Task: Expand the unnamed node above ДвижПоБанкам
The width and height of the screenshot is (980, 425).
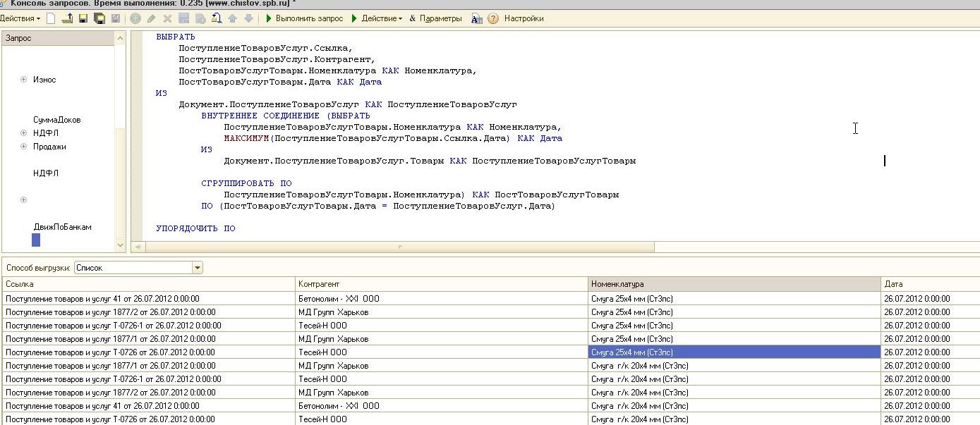Action: coord(23,200)
